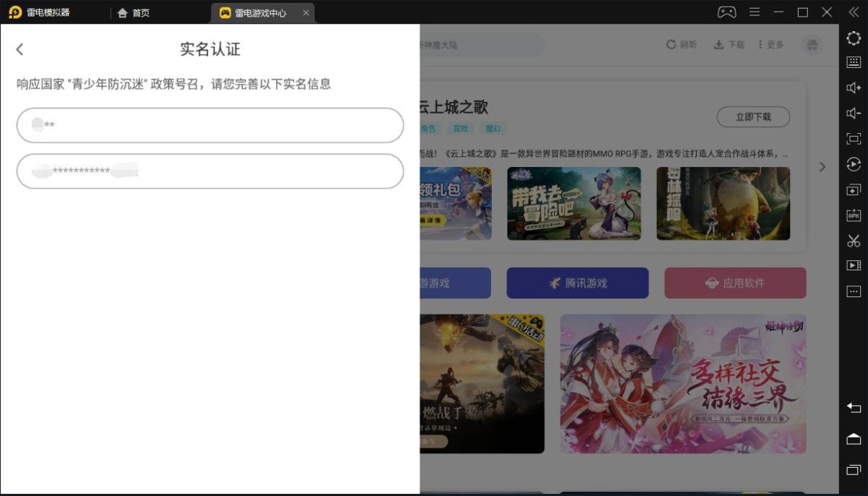Viewport: 868px width, 496px height.
Task: Open the recent apps square icon
Action: coord(854,470)
